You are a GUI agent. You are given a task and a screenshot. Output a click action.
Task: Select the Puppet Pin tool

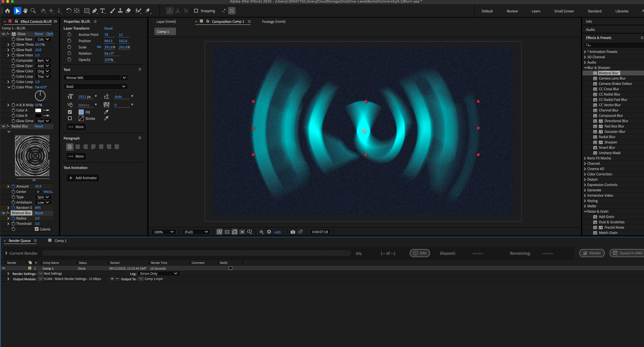click(148, 11)
